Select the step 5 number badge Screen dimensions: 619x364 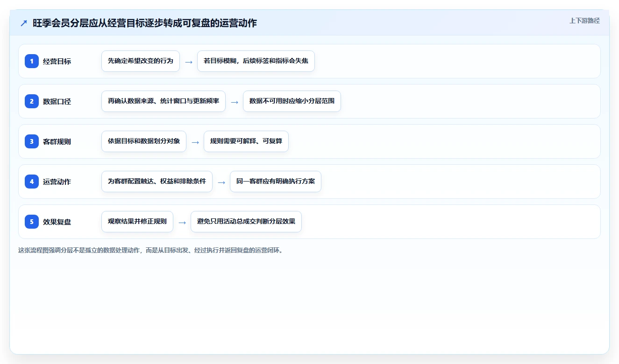(x=32, y=222)
